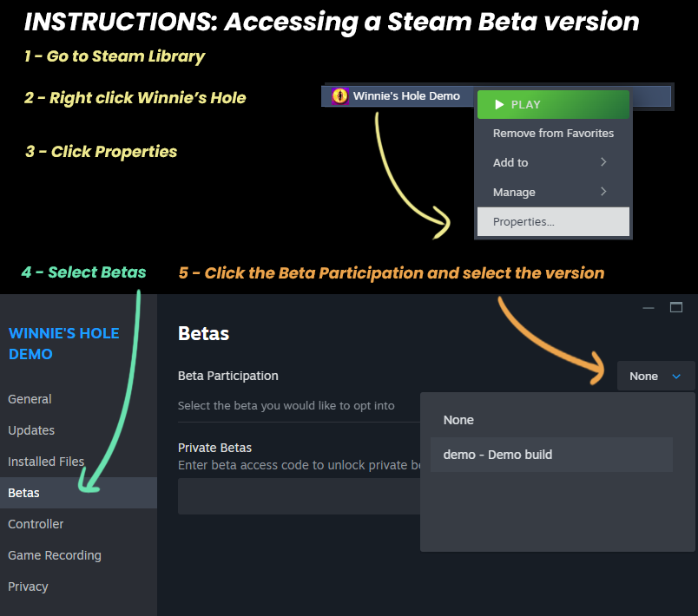
Task: Open the Beta Participation dropdown
Action: tap(655, 376)
